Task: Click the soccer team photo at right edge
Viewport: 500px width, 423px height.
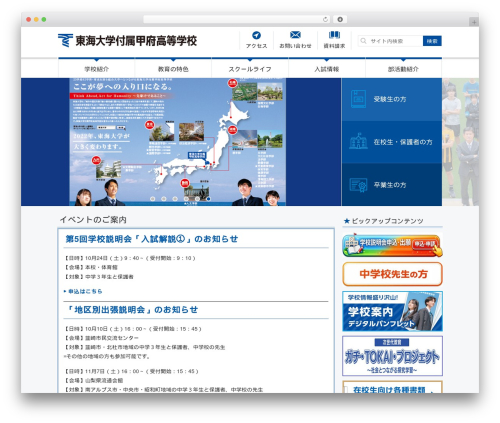Action: tap(461, 142)
